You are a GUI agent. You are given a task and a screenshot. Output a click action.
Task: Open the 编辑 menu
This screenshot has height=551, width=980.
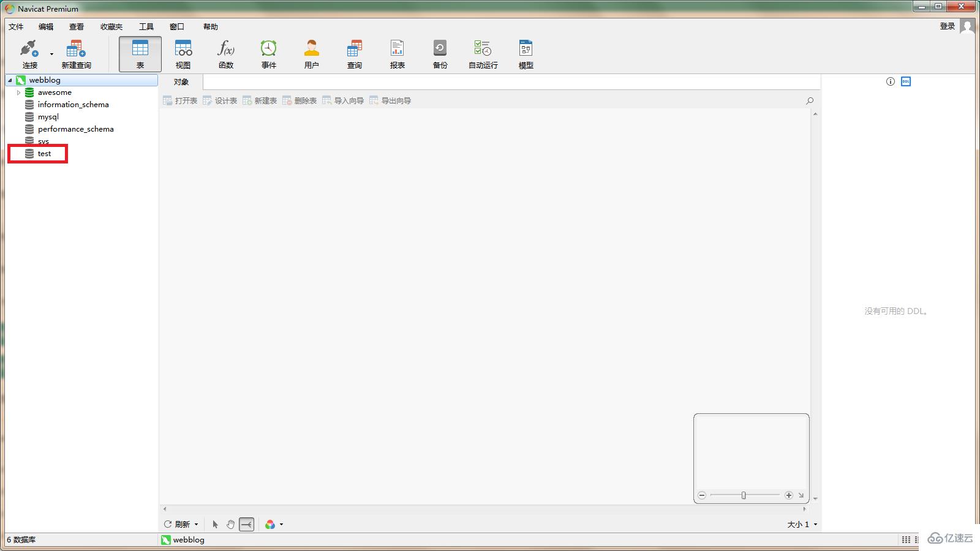pos(46,26)
